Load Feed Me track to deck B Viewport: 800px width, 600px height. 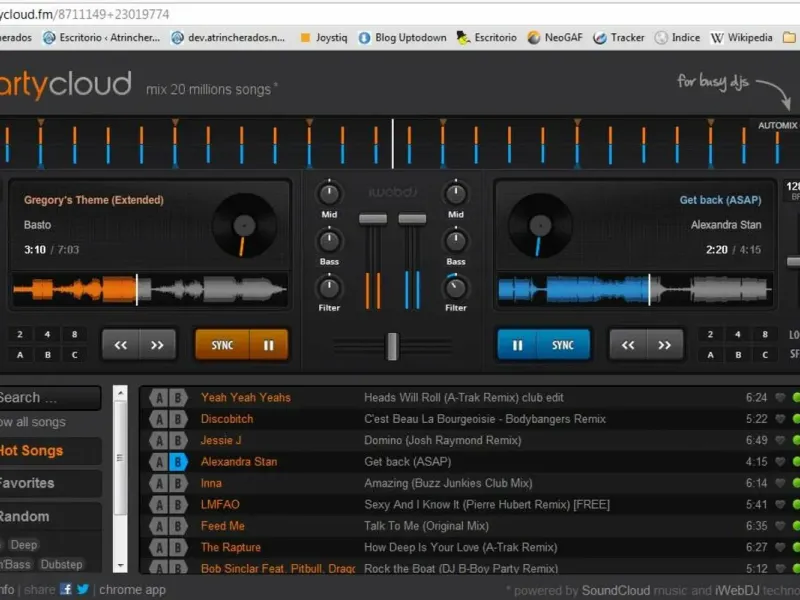coord(178,526)
